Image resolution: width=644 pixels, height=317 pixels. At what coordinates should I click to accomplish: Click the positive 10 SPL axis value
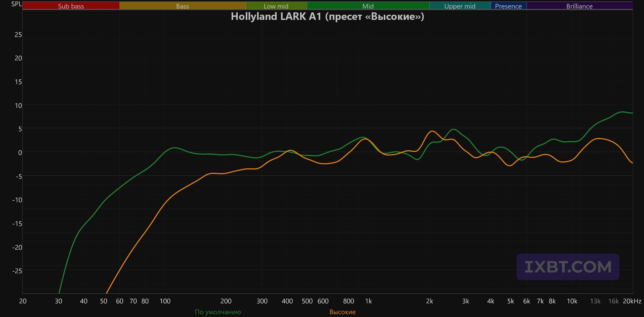point(18,105)
